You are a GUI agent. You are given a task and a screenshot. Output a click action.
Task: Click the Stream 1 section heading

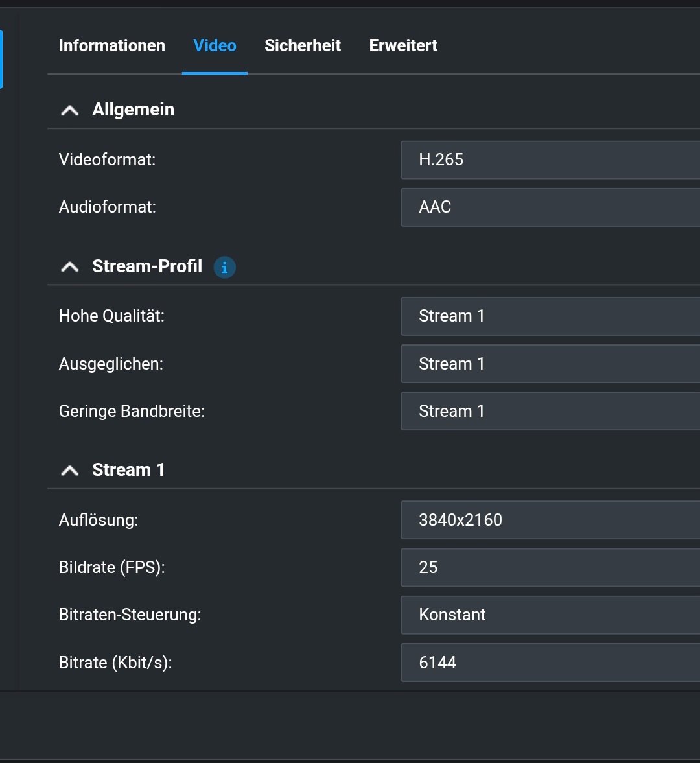point(128,470)
